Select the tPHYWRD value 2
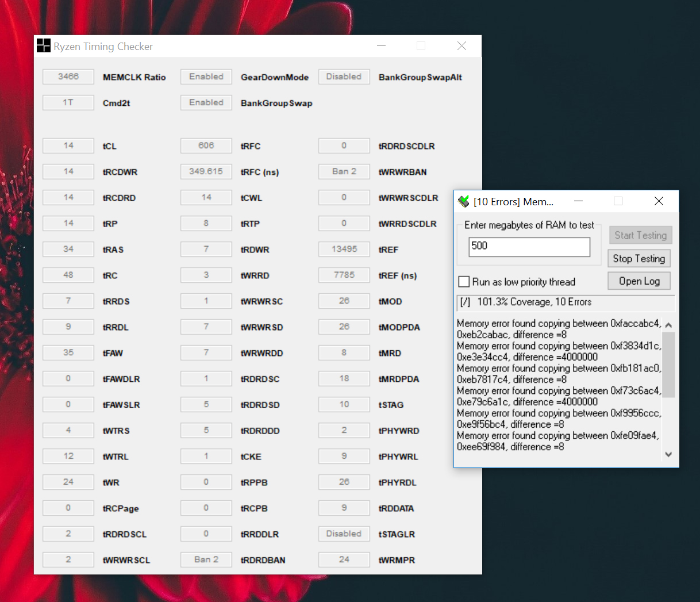 pos(344,430)
